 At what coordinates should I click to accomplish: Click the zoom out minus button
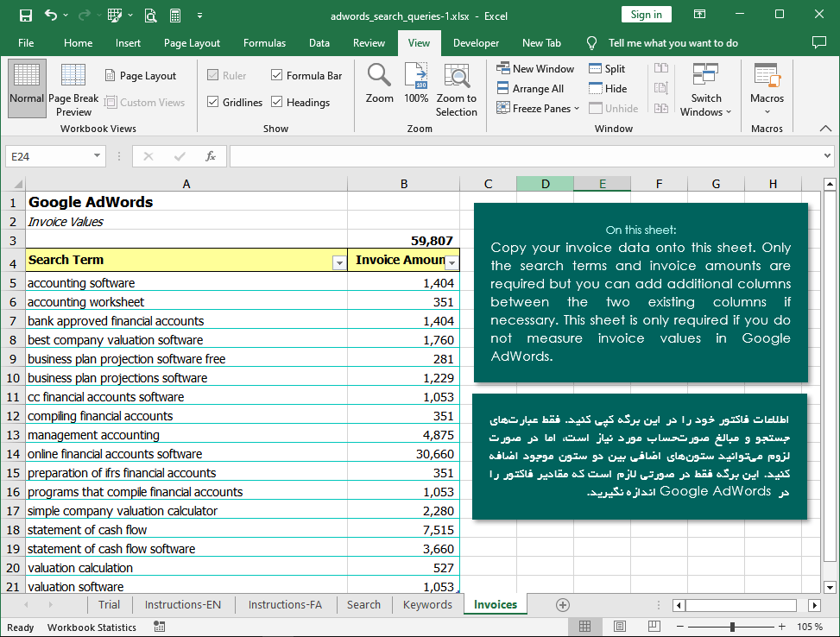pyautogui.click(x=679, y=627)
